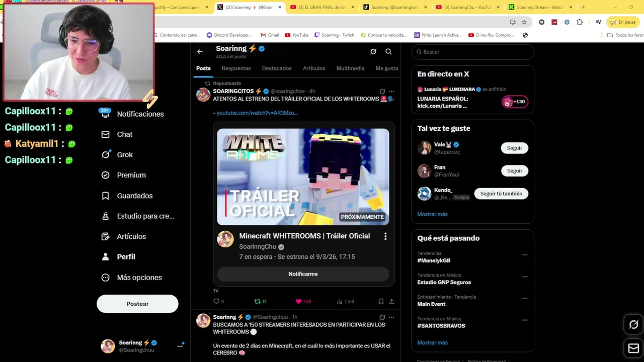Click Mostrar más under Tal vez te guste

(432, 214)
